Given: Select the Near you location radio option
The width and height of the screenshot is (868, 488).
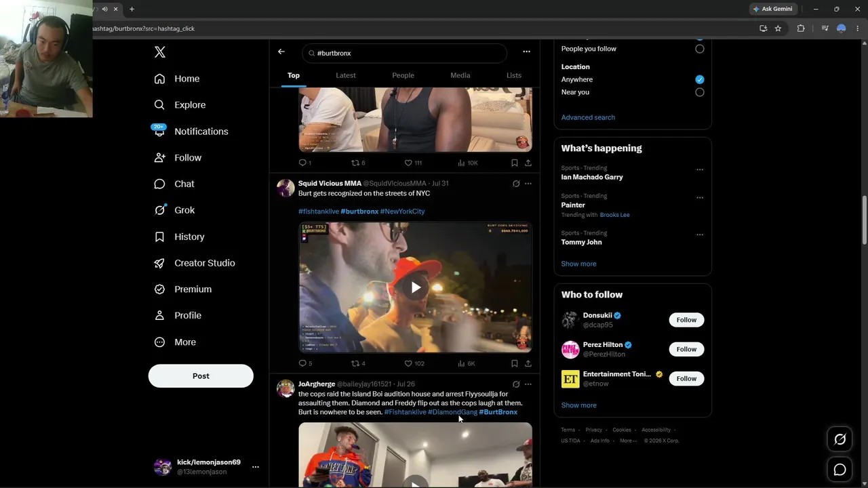Looking at the screenshot, I should pos(700,92).
